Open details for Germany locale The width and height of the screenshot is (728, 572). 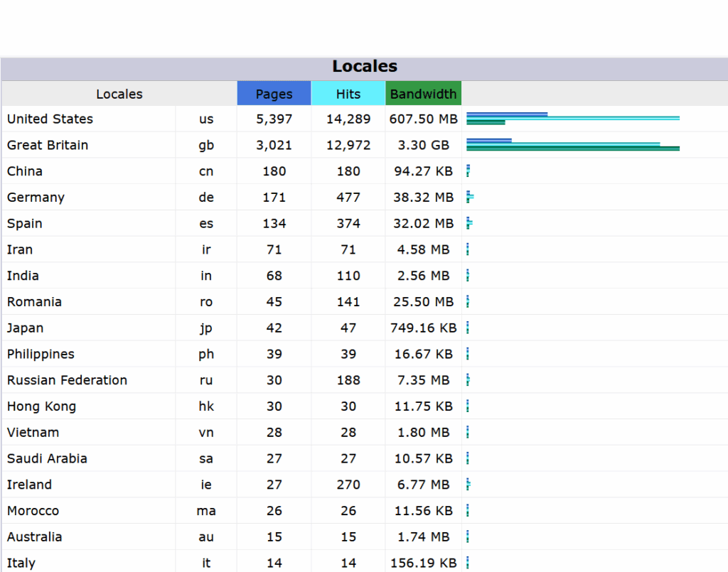(36, 197)
